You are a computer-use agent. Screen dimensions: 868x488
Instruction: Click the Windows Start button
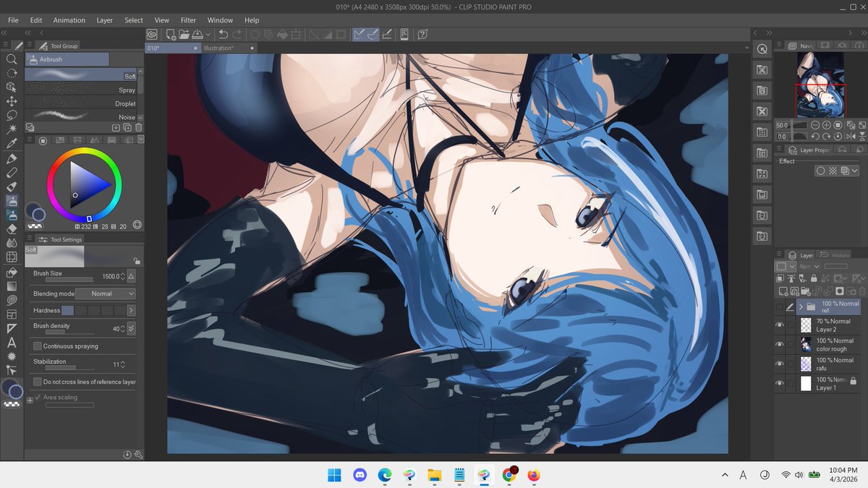point(335,475)
